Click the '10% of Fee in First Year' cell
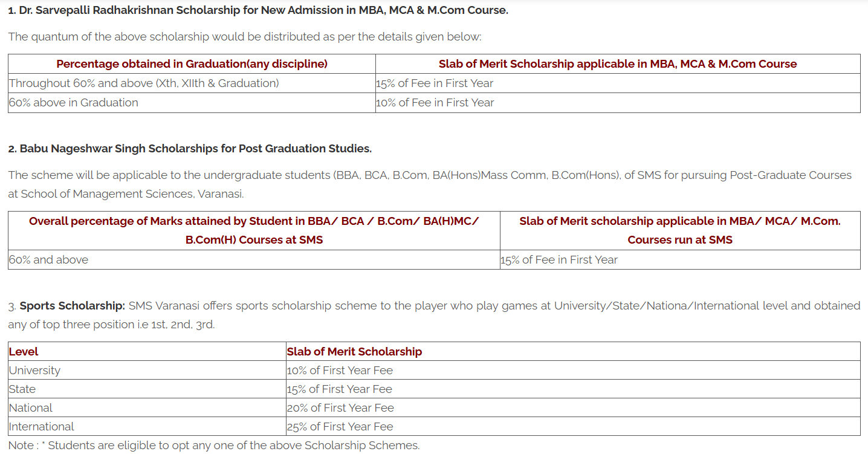 click(x=435, y=103)
